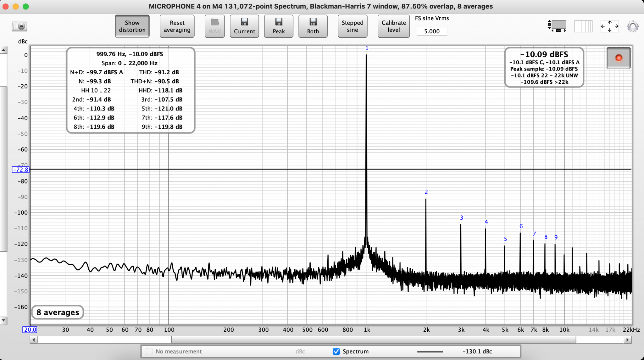Click the Spectrum trace line sample
Screen dimensions: 644x360
(430, 352)
